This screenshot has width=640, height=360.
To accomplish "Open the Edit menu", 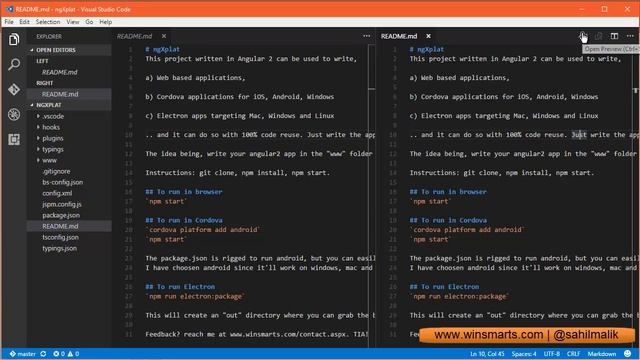I will tap(24, 22).
